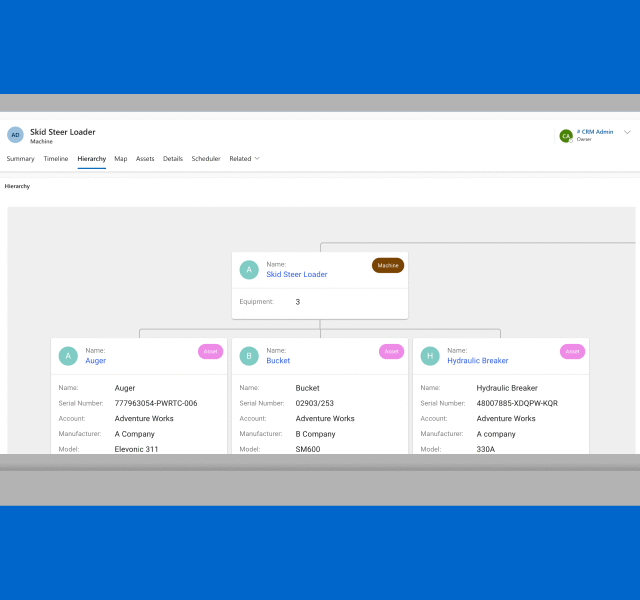Open the Auger name link

click(95, 360)
